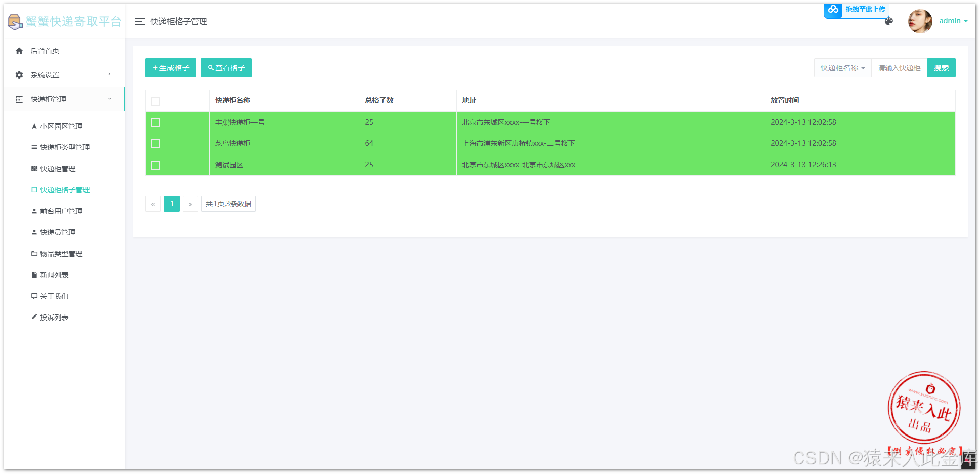Go to 后台首页 menu item

pos(65,51)
